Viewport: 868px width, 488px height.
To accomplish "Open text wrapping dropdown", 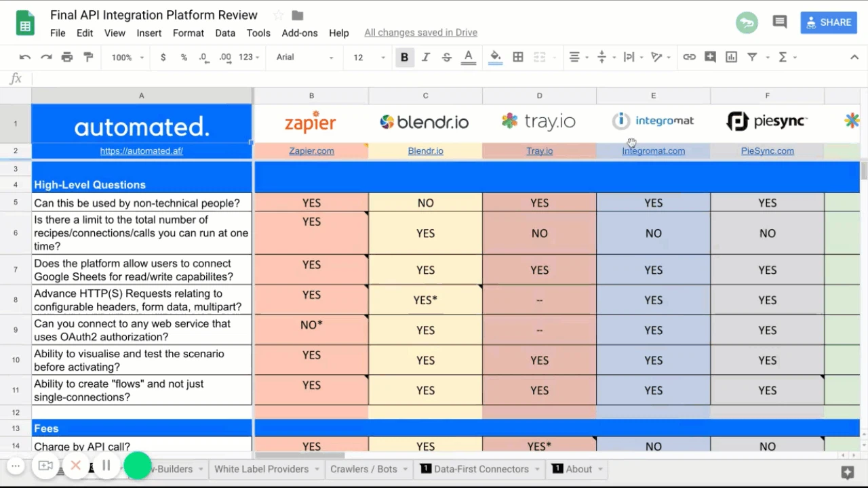I will [633, 58].
